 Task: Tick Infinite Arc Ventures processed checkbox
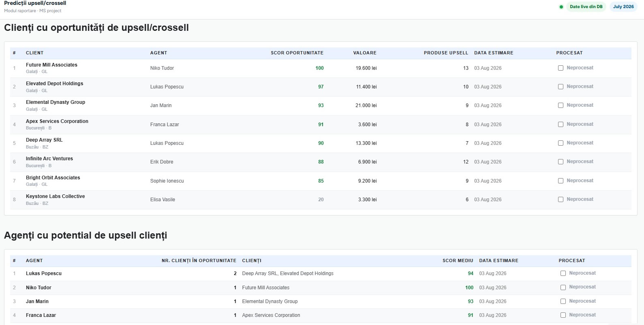[561, 162]
